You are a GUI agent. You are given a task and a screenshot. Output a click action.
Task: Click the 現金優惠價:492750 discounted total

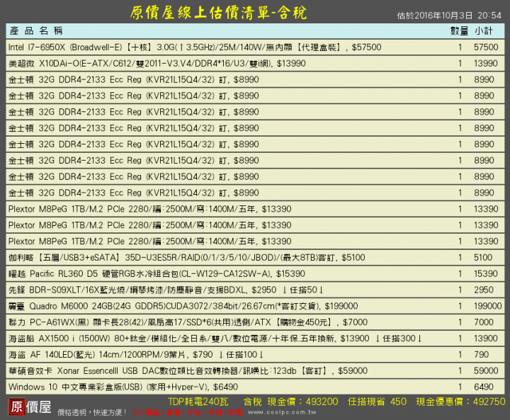(461, 402)
